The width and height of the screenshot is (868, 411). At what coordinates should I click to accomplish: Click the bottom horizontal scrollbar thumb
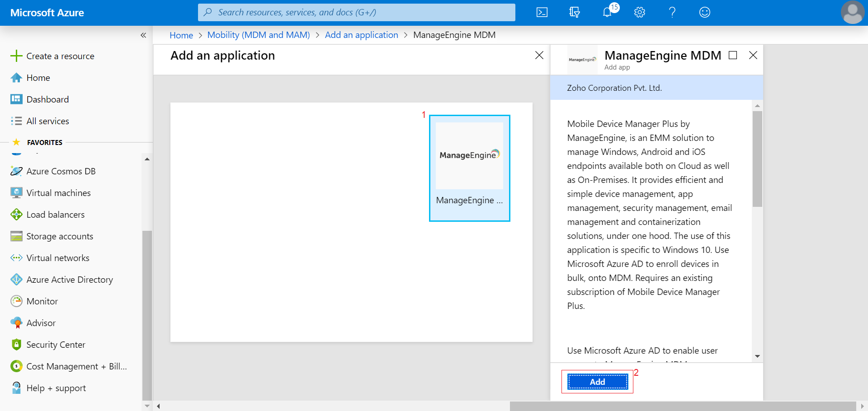pos(683,406)
